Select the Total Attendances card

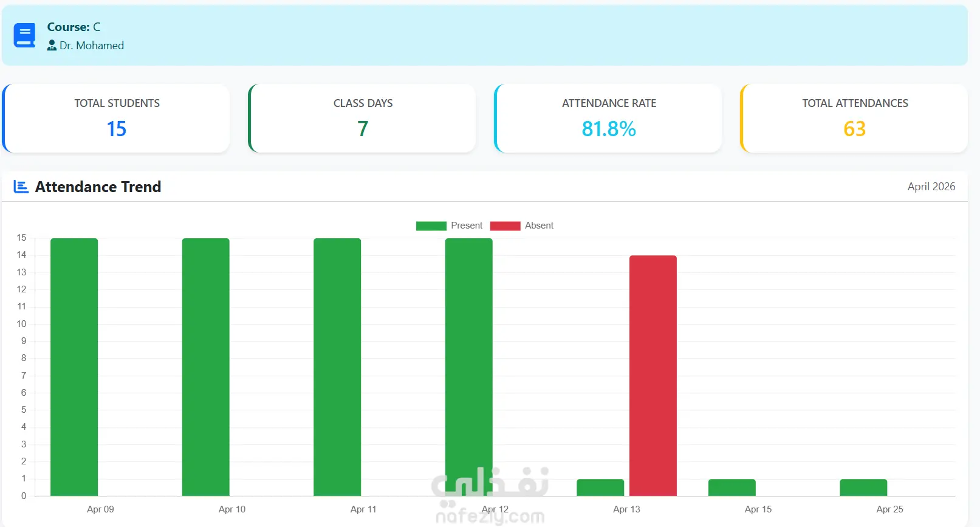[854, 118]
